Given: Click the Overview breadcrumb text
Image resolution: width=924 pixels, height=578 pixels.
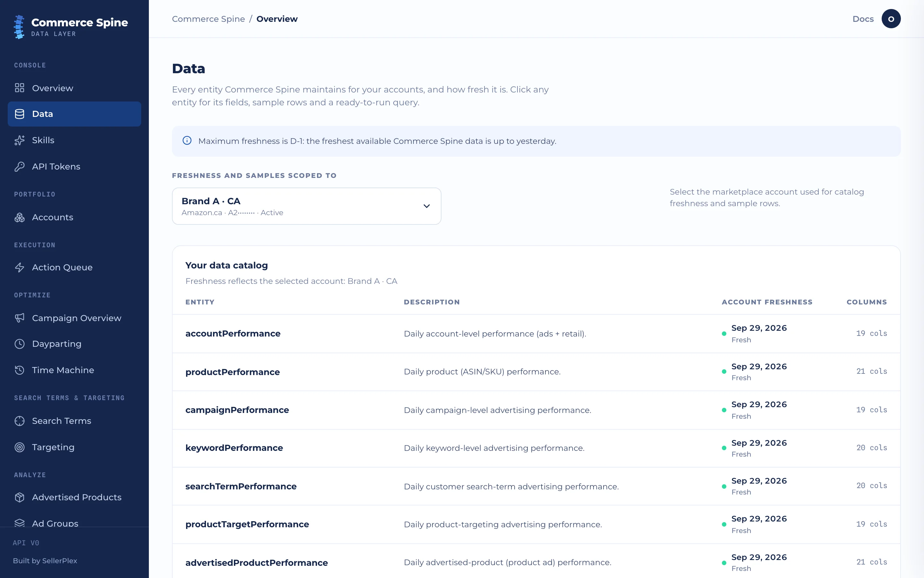Looking at the screenshot, I should [x=277, y=19].
